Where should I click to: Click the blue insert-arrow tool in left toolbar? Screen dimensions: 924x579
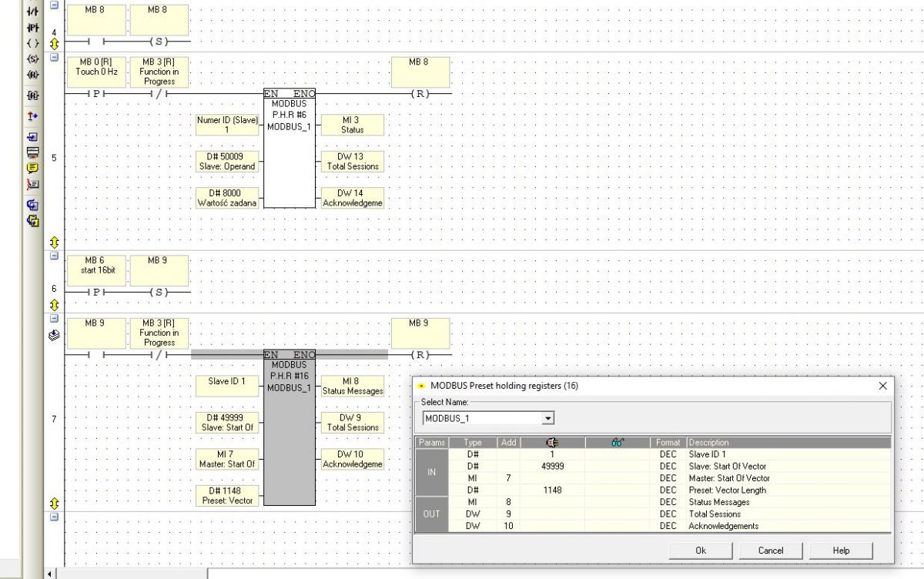[32, 137]
